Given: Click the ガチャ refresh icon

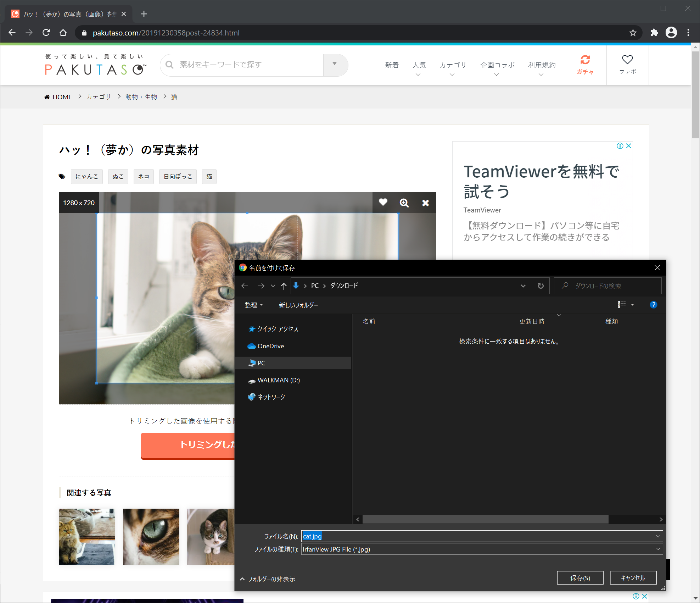Looking at the screenshot, I should click(585, 60).
